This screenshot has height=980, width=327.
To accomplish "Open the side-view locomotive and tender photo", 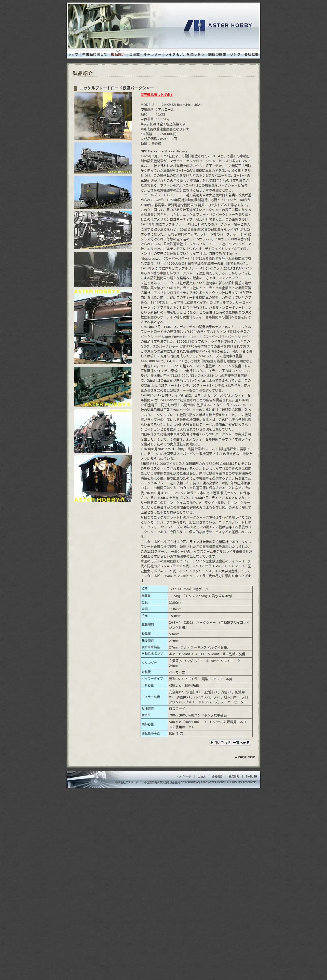I will click(x=103, y=158).
